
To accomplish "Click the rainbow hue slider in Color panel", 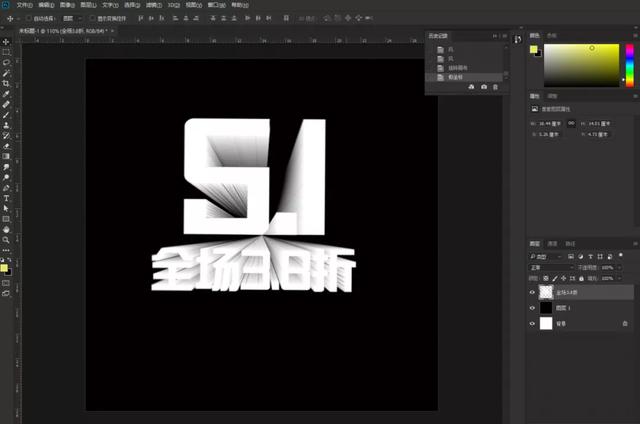I will pos(629,66).
